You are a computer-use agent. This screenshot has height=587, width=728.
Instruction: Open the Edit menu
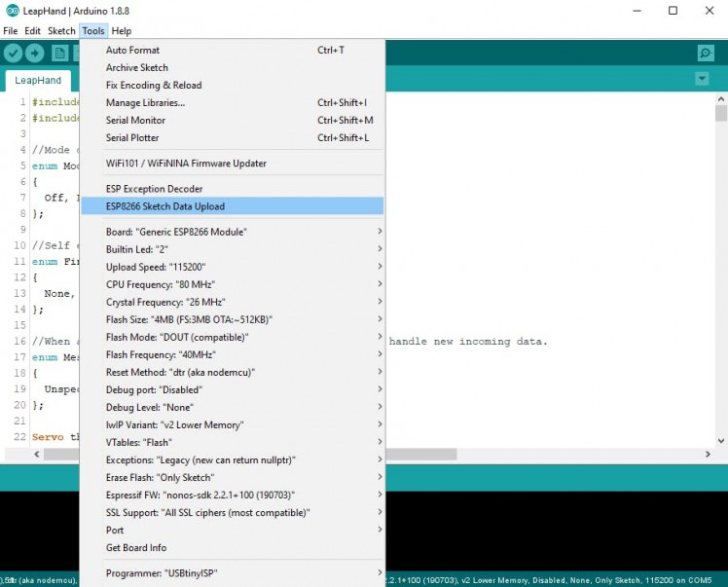[x=32, y=31]
